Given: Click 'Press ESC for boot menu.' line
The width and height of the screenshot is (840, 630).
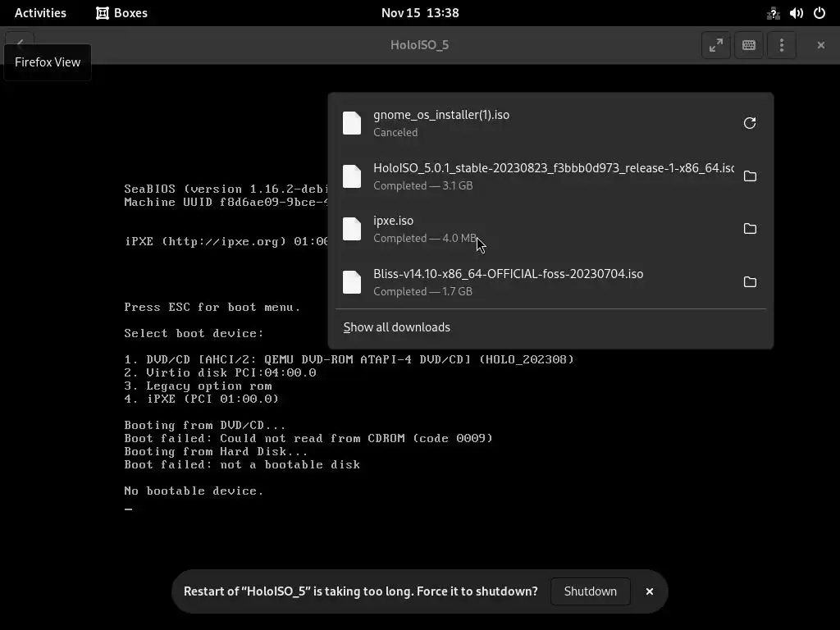Looking at the screenshot, I should 212,307.
